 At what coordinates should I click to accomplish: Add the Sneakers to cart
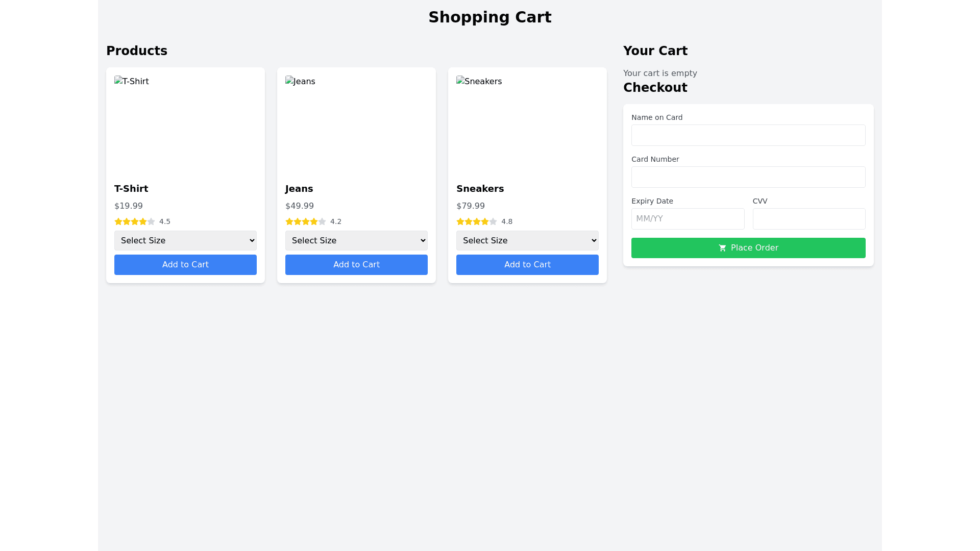pyautogui.click(x=527, y=265)
